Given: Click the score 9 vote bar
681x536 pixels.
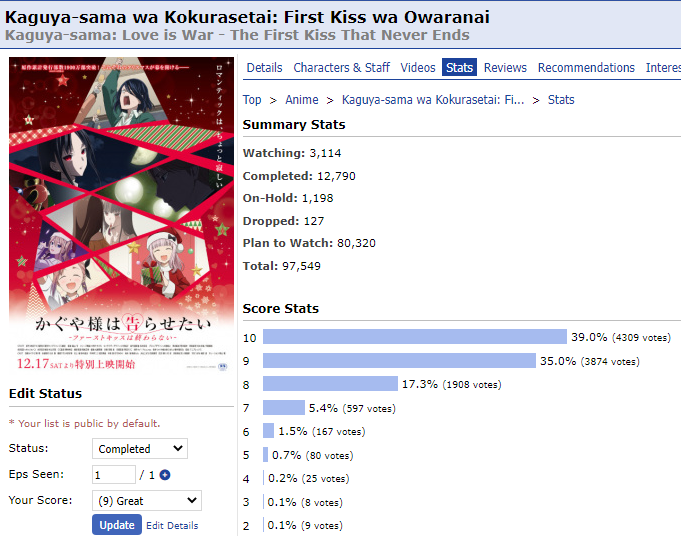Looking at the screenshot, I should coord(399,360).
